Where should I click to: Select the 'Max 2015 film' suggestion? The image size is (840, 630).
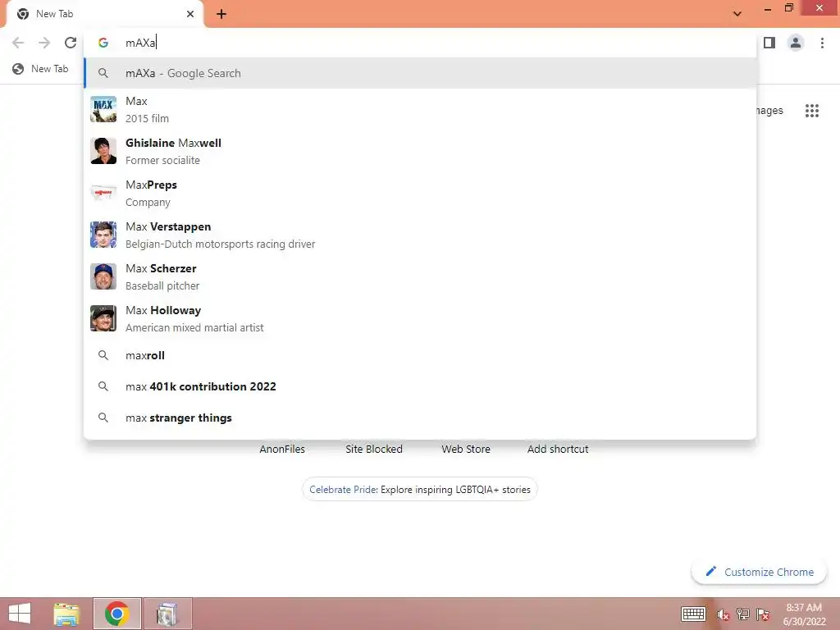click(420, 109)
